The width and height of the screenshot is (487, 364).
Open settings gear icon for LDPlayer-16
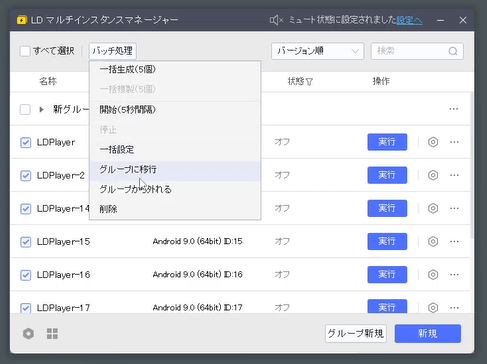(433, 275)
